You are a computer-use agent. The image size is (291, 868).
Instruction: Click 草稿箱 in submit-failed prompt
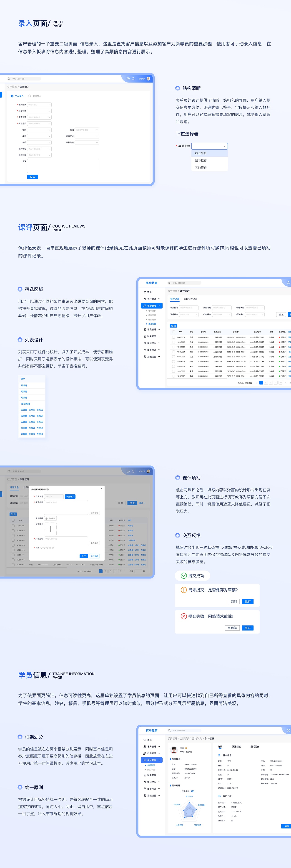point(232,628)
